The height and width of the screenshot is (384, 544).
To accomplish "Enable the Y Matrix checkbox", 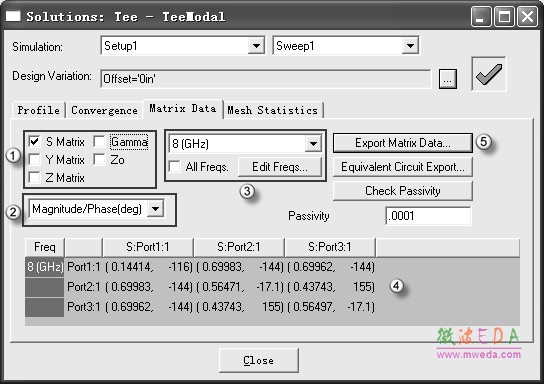I will click(34, 160).
